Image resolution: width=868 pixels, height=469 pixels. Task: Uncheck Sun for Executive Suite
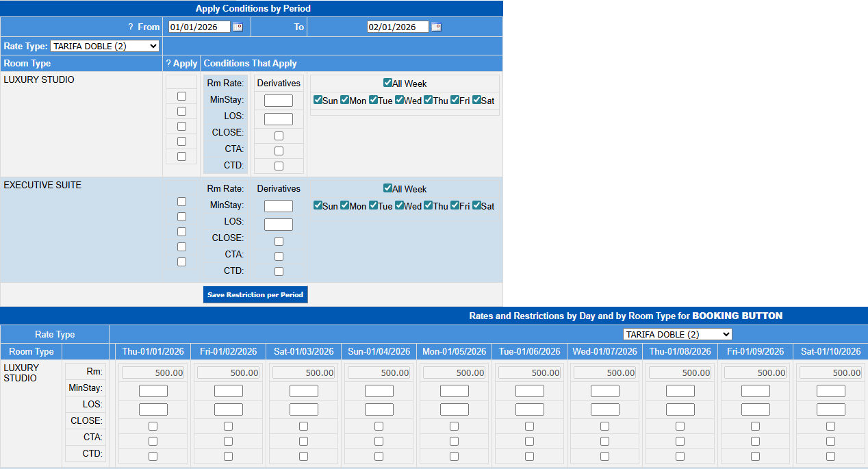point(318,205)
